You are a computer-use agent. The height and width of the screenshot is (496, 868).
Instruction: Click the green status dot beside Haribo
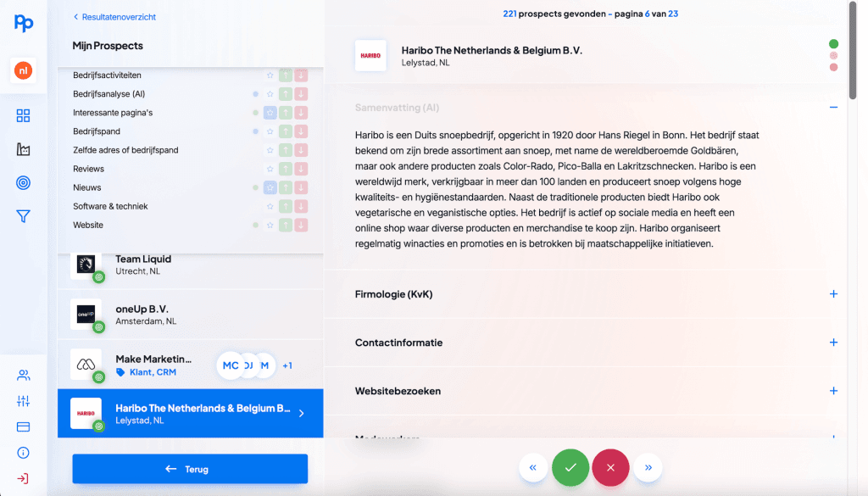(x=833, y=44)
